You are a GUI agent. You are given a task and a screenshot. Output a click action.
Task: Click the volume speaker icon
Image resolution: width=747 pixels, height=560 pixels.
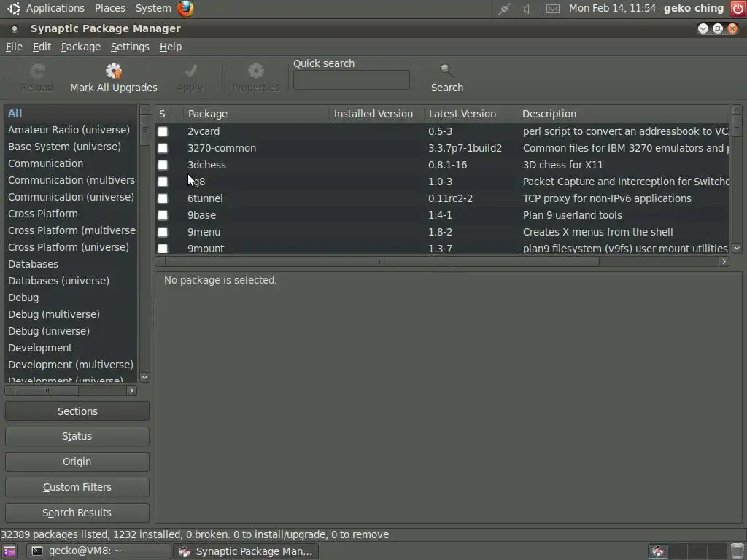tap(527, 9)
